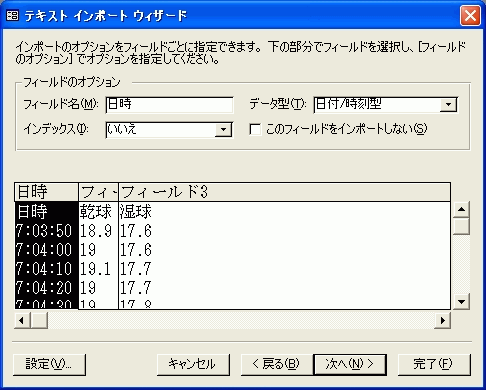Select the フィールド3 column header
This screenshot has height=390, width=486.
click(284, 192)
